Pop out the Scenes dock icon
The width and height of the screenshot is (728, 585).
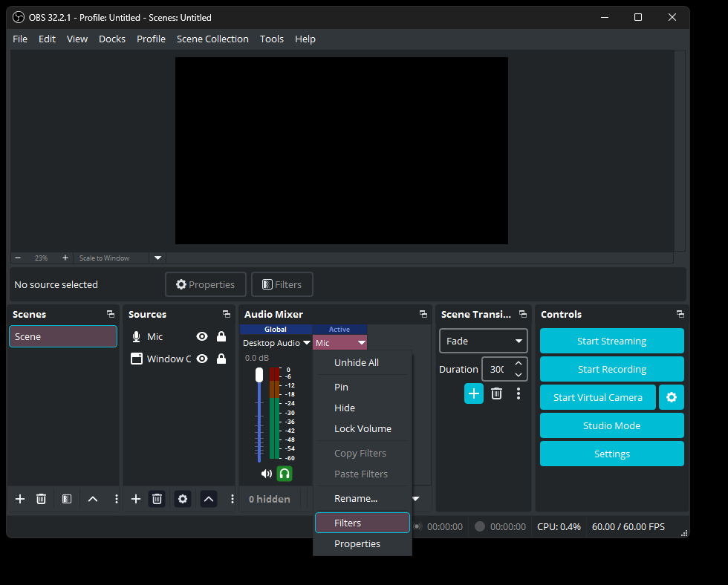click(111, 314)
